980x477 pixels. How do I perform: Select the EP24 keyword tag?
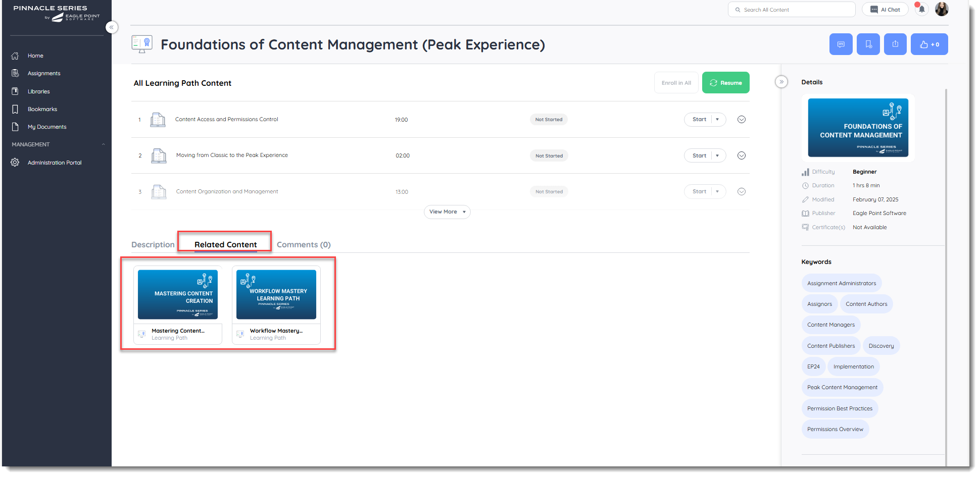(x=813, y=366)
